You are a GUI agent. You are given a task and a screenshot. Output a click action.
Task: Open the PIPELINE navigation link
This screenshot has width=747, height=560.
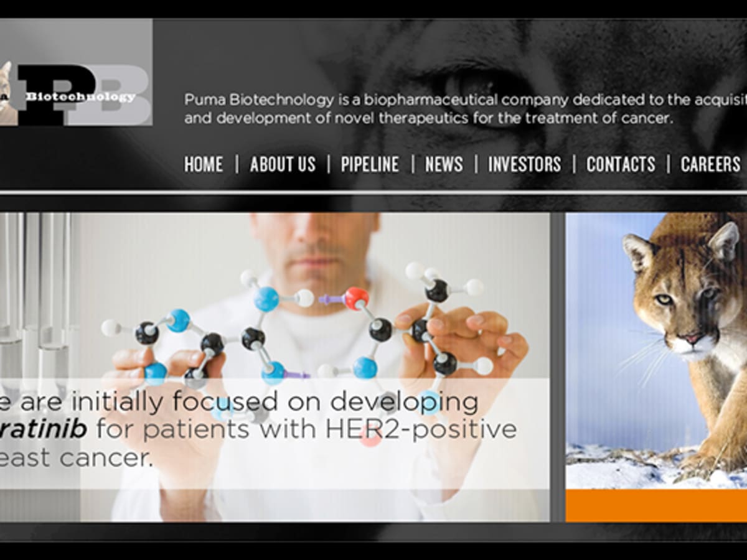370,164
